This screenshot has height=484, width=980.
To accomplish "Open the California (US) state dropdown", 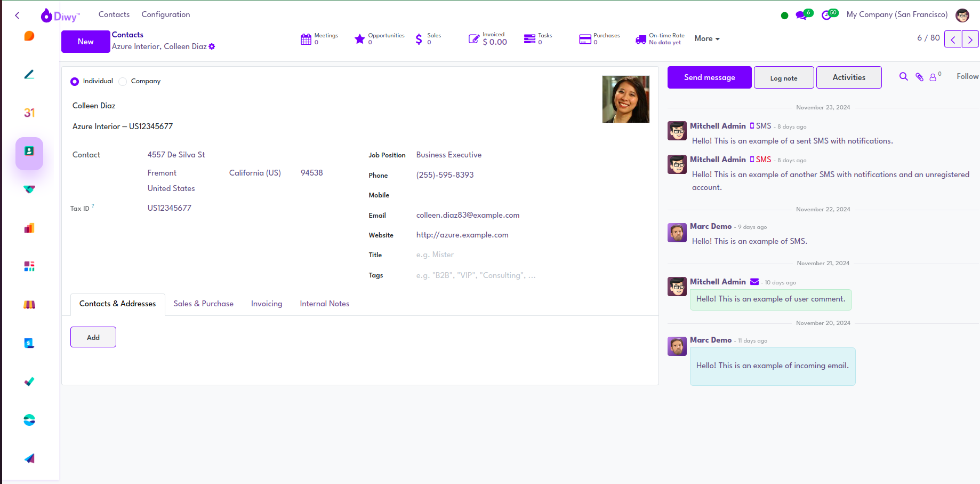I will [255, 173].
